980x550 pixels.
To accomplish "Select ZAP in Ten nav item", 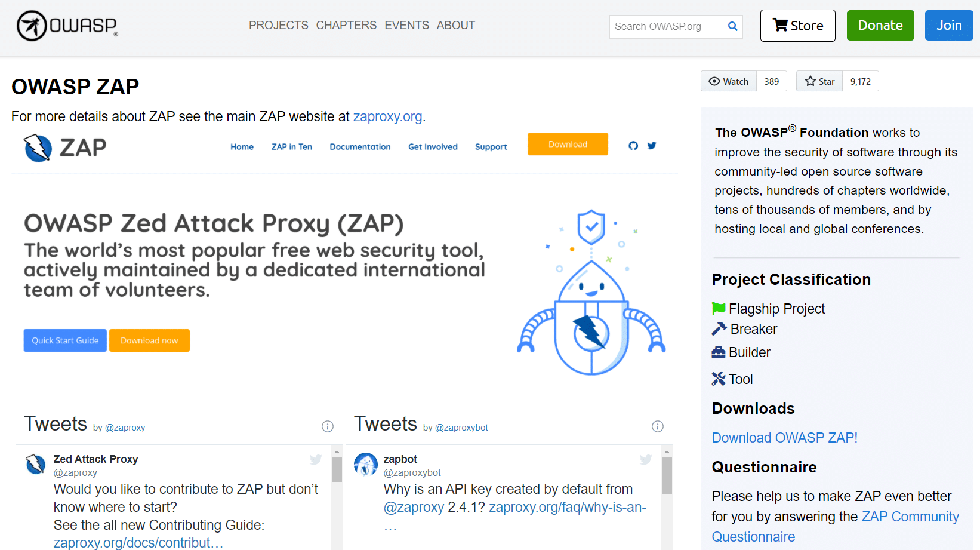I will coord(292,147).
